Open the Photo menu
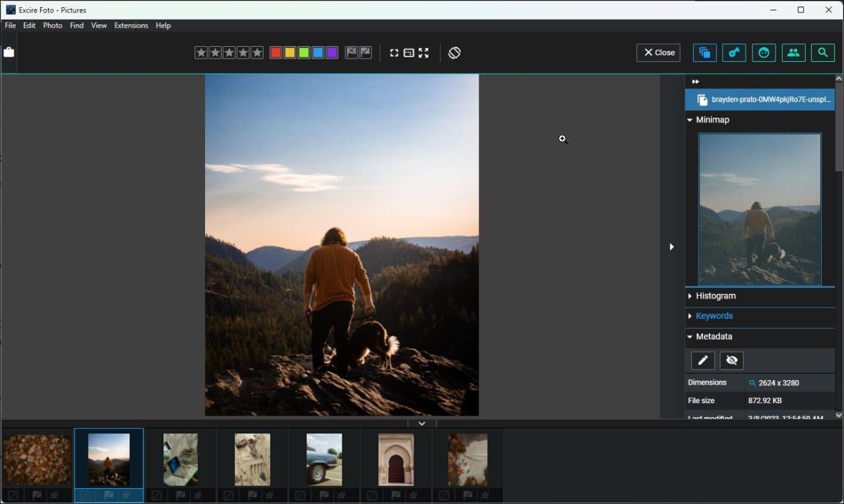844x504 pixels. [53, 26]
